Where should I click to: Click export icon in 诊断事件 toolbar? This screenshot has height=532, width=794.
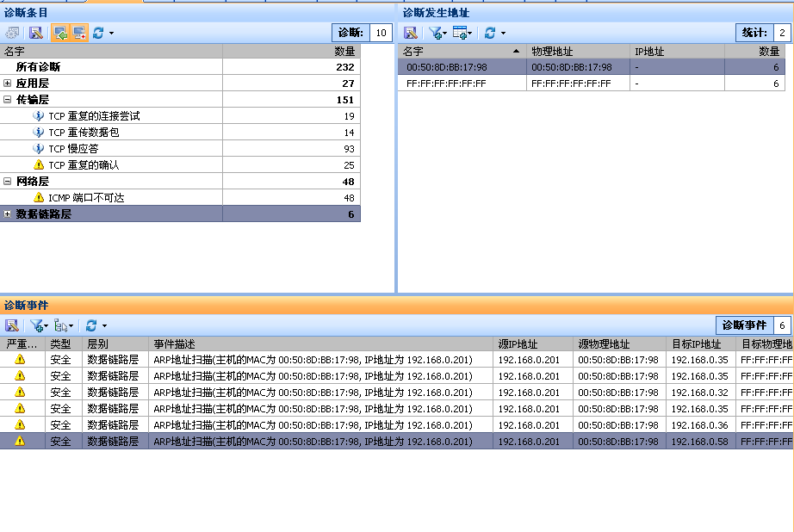pyautogui.click(x=12, y=325)
